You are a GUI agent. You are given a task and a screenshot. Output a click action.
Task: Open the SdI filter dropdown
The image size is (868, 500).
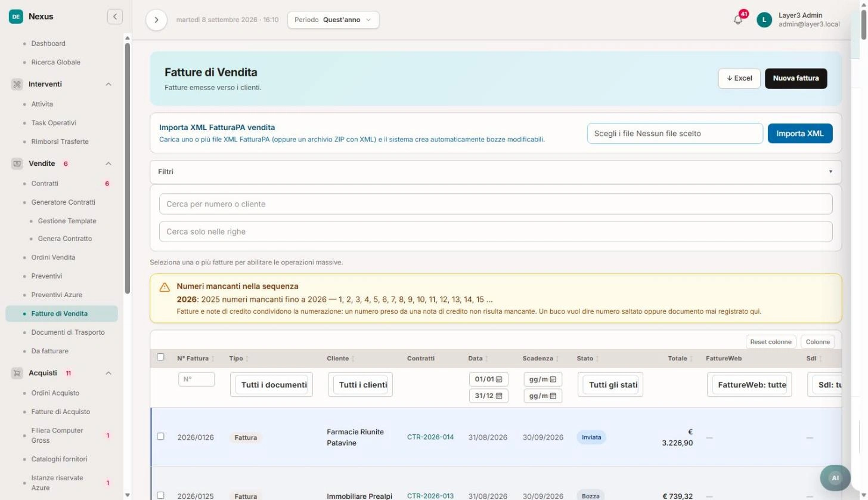pos(826,385)
